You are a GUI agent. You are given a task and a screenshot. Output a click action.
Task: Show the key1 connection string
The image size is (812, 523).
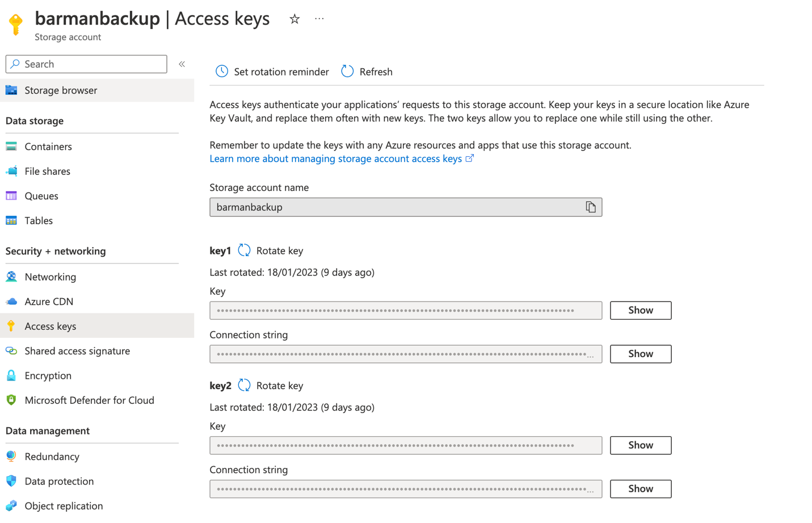point(640,354)
